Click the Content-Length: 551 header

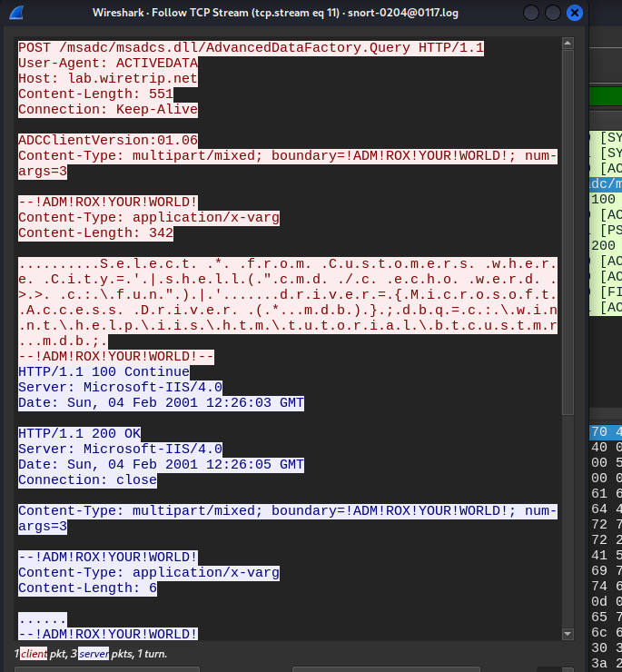click(95, 94)
